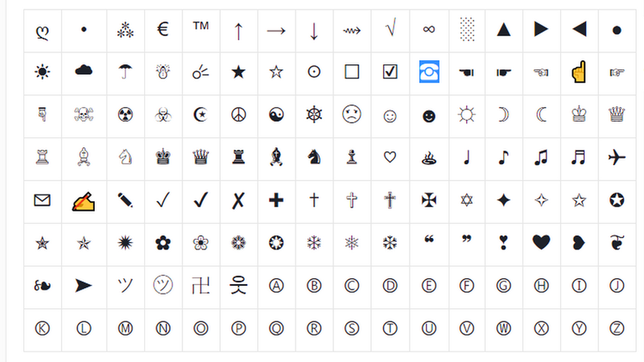The image size is (644, 362).
Task: Select the snowman symbol
Action: pyautogui.click(x=163, y=72)
